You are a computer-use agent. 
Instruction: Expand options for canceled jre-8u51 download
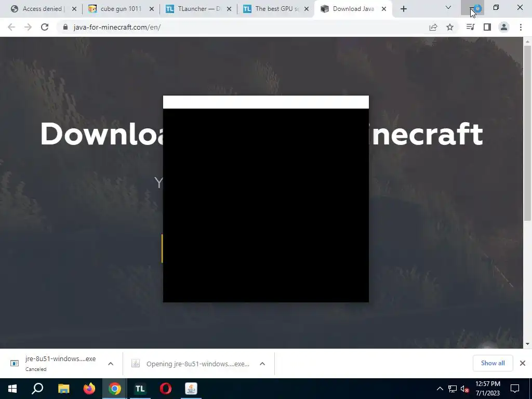click(111, 364)
